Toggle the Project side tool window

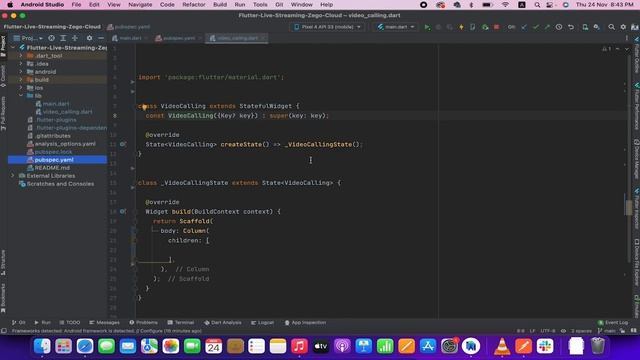pyautogui.click(x=3, y=46)
